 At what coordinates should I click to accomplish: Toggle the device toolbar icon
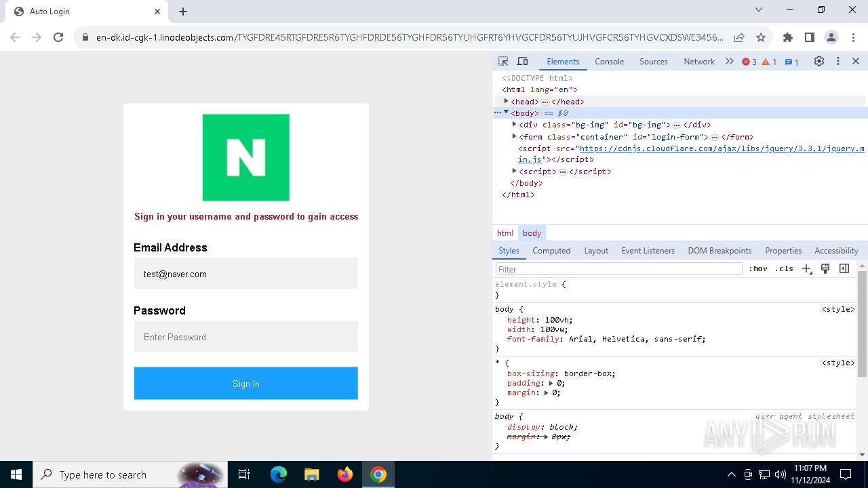pyautogui.click(x=522, y=61)
